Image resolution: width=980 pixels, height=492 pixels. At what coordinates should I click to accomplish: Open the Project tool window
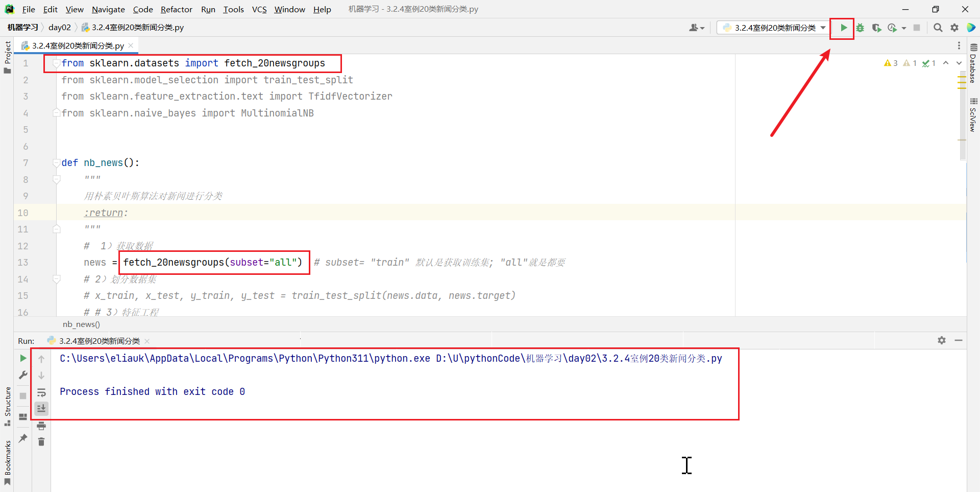pyautogui.click(x=7, y=57)
